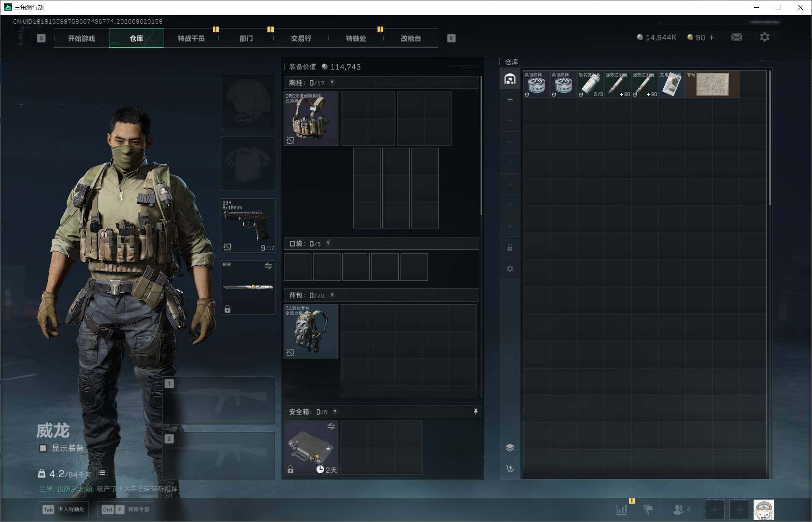
Task: Open the friends icon showing 4
Action: pos(681,509)
